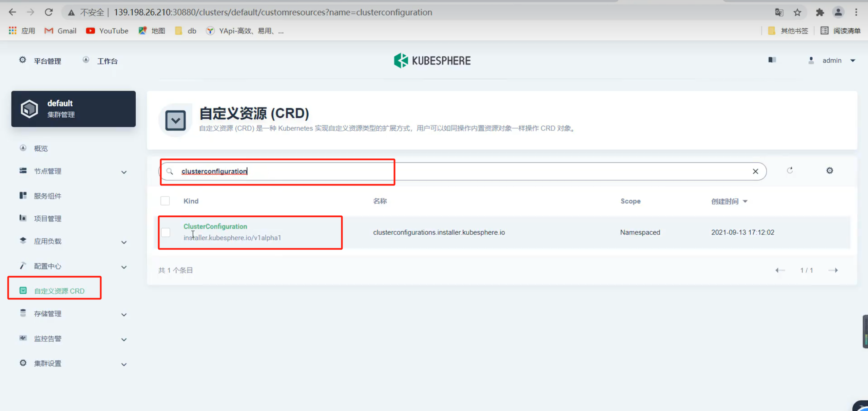Open the browser extensions puzzle icon
This screenshot has width=868, height=411.
tap(820, 12)
